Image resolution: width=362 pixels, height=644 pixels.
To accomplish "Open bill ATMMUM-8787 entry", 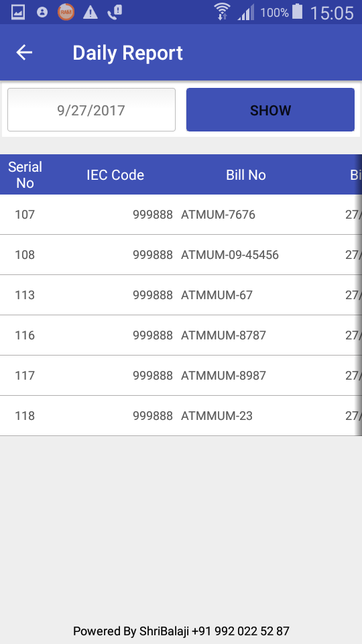I will pyautogui.click(x=181, y=335).
